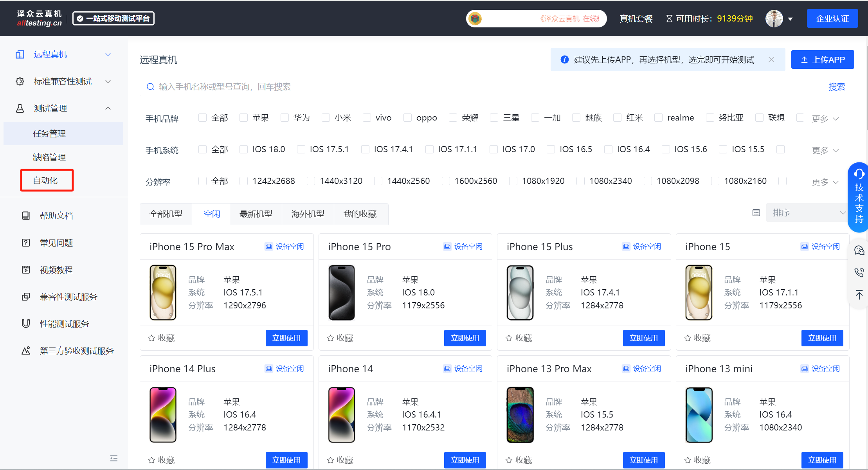Switch to 最新机型 tab
Screen dimensions: 868x470
tap(256, 214)
